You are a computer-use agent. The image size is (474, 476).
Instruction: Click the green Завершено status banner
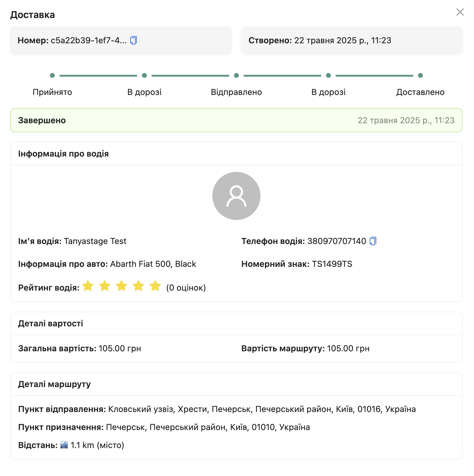(x=236, y=120)
